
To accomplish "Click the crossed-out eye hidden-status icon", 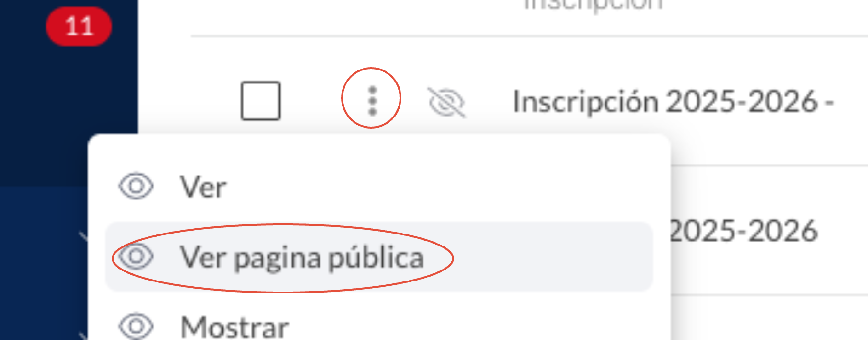I will [446, 102].
